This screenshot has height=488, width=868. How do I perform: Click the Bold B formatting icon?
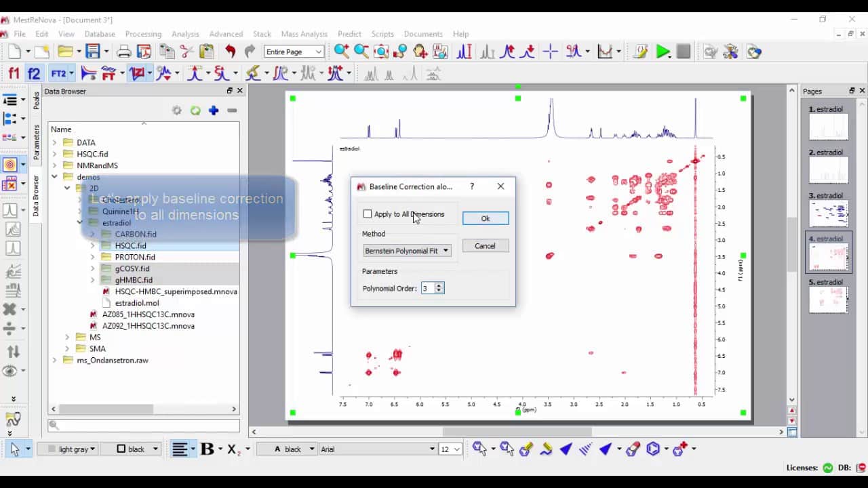(208, 449)
